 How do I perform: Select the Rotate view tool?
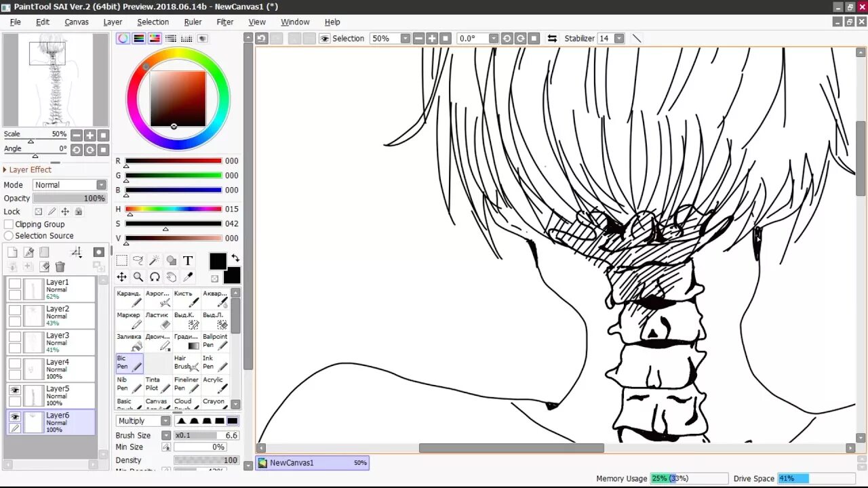coord(155,277)
